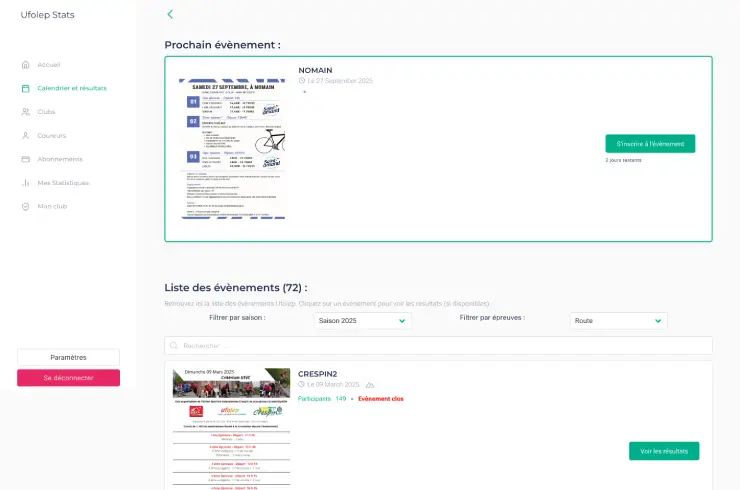The image size is (740, 490).
Task: Click the Mes Statistiques chart icon
Action: coord(25,183)
